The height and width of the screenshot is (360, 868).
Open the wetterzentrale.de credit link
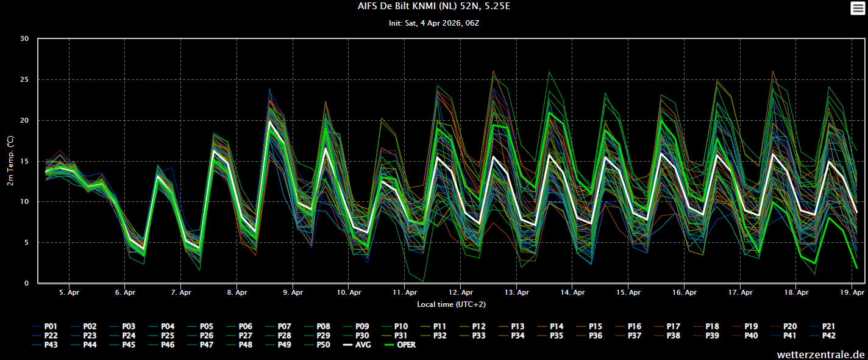click(820, 354)
